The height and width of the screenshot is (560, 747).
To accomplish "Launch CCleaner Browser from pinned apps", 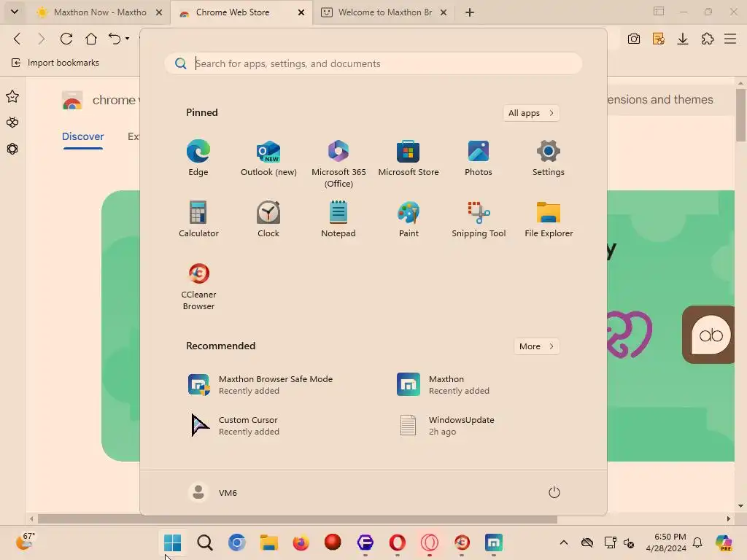I will 198,286.
